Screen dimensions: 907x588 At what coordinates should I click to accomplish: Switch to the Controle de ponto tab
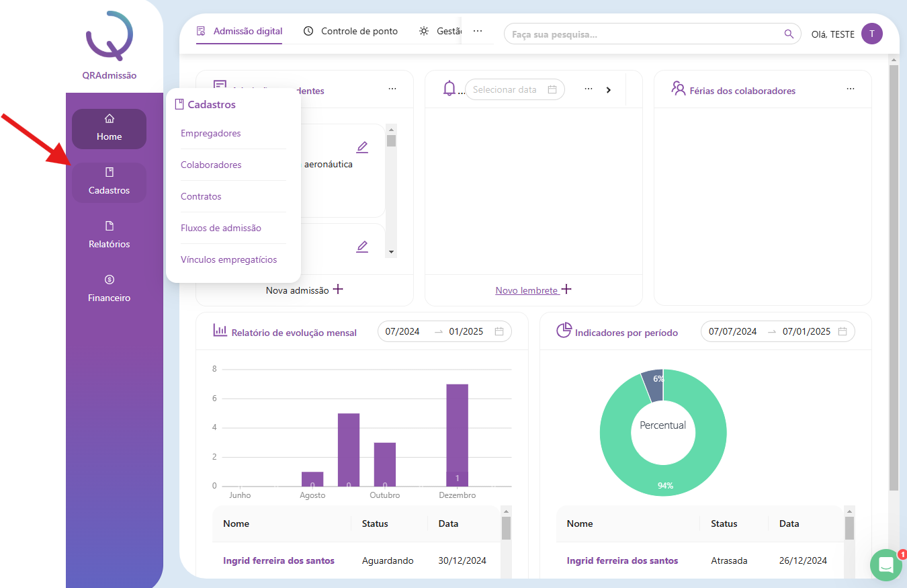click(351, 31)
